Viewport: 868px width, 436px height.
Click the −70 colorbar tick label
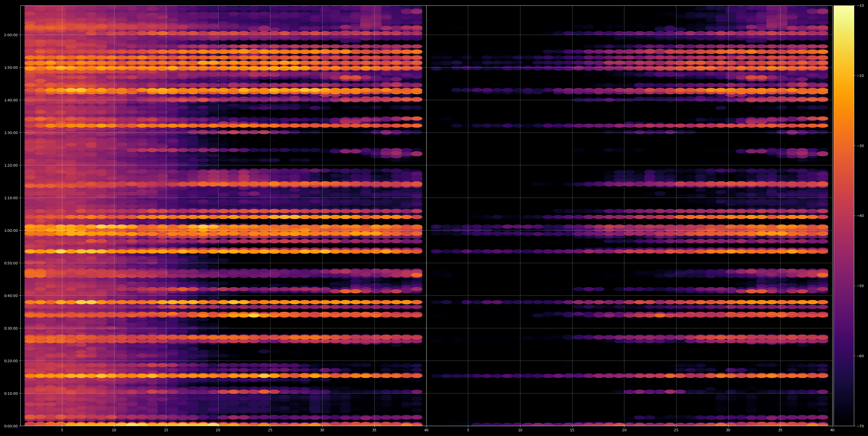tap(860, 426)
